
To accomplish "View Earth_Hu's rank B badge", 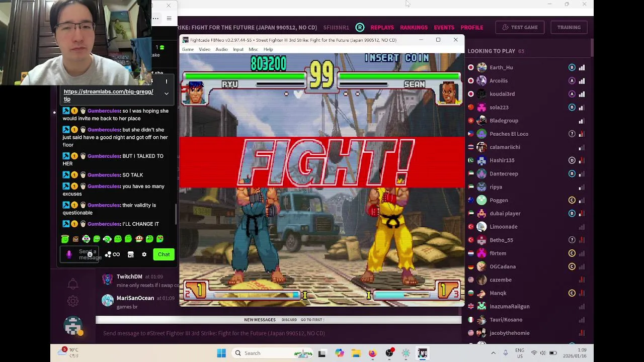I will (572, 67).
